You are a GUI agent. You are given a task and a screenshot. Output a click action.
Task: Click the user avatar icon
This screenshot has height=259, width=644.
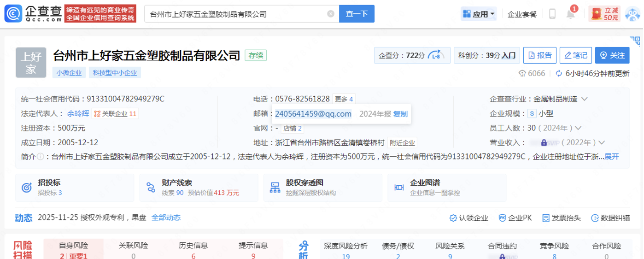point(632,14)
